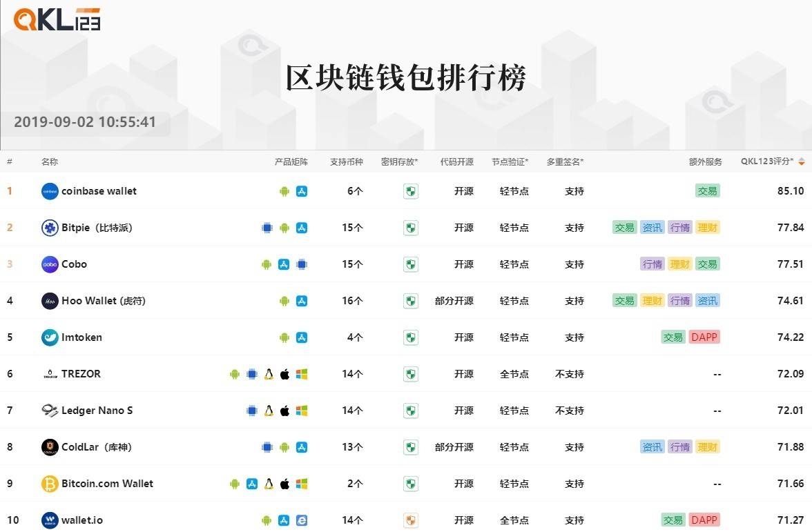The height and width of the screenshot is (532, 812).
Task: Click the 名称 column header
Action: tap(50, 162)
